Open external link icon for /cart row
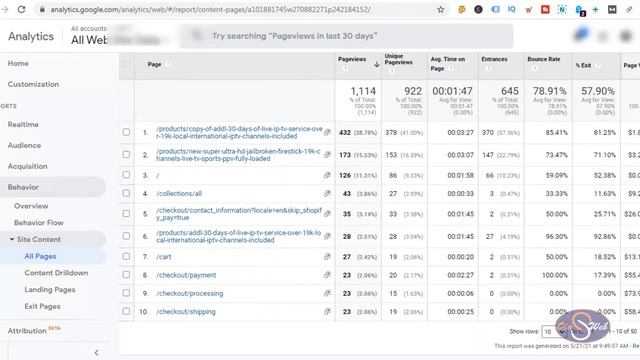640x360 pixels. [327, 257]
